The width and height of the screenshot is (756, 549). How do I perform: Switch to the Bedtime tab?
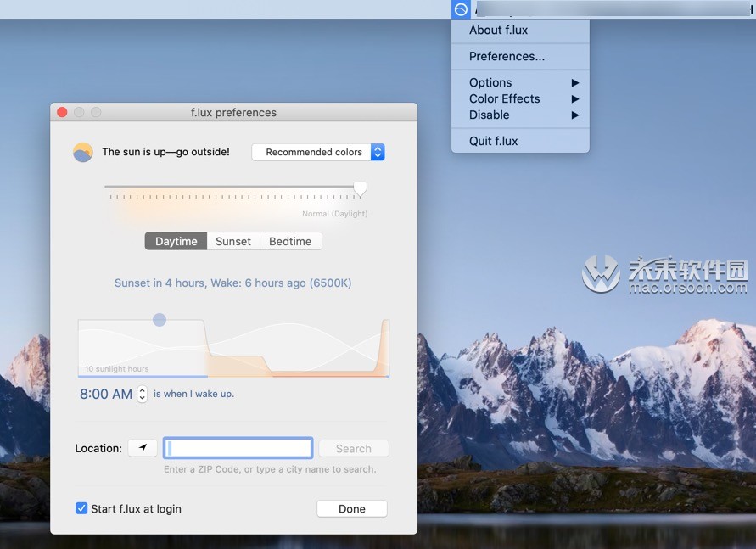click(290, 241)
